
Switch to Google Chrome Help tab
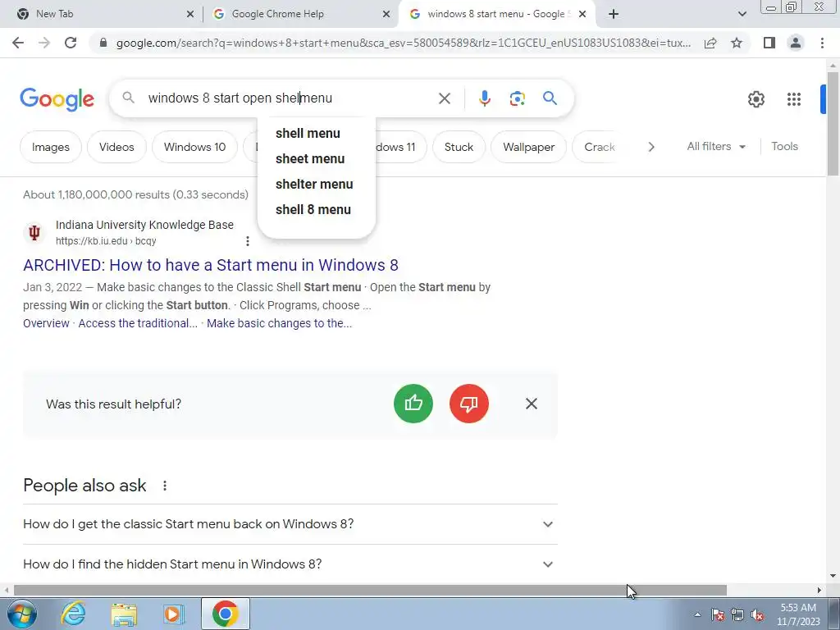pos(301,14)
